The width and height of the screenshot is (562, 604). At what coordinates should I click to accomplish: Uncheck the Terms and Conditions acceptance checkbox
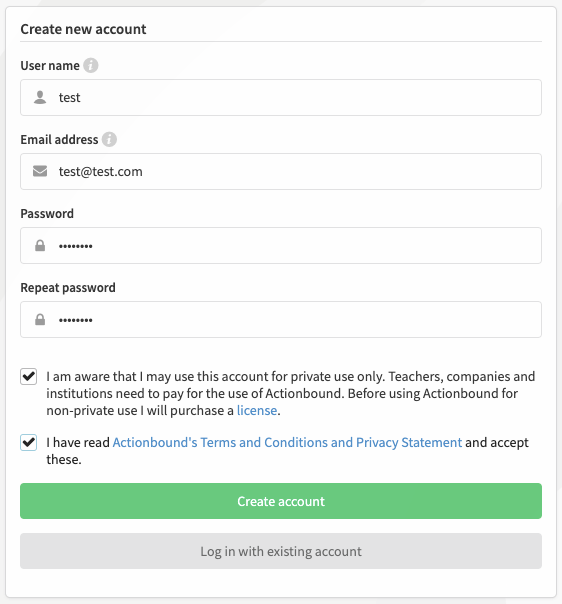(29, 443)
